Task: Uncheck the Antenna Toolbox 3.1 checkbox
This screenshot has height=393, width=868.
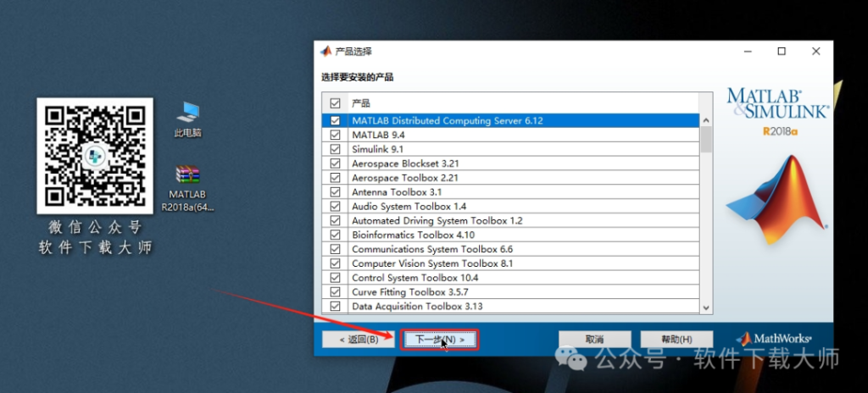Action: (x=336, y=192)
